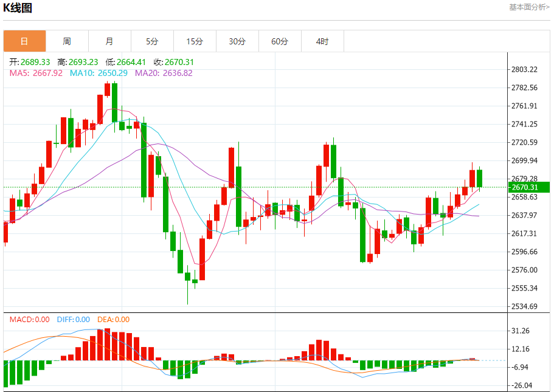Click the MACD:0.00 indicator label

[30, 320]
